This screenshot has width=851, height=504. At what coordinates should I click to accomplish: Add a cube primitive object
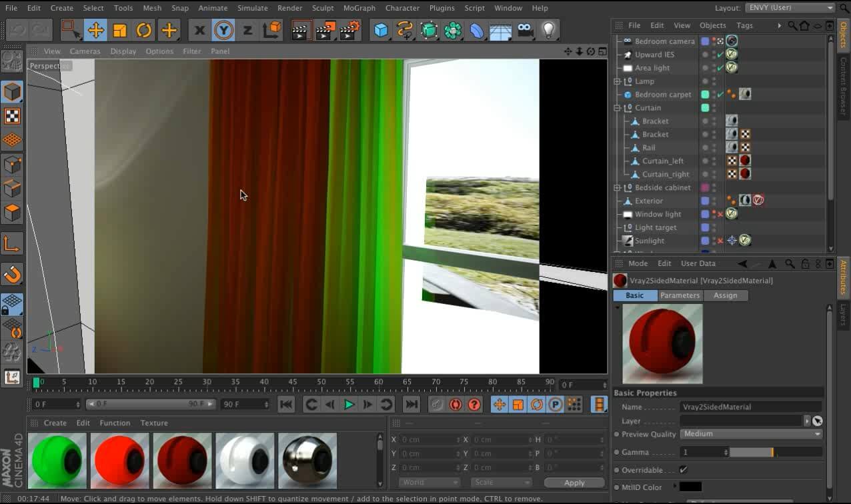tap(381, 31)
